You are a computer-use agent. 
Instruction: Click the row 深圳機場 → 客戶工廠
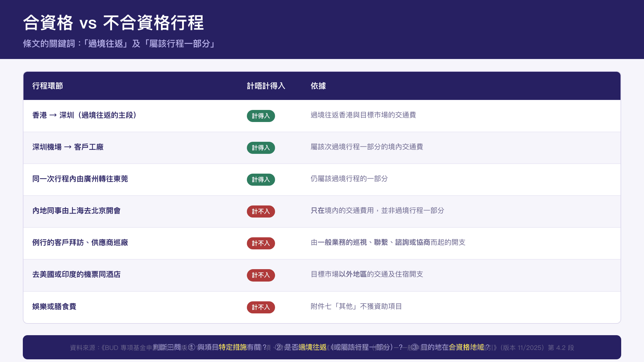322,147
